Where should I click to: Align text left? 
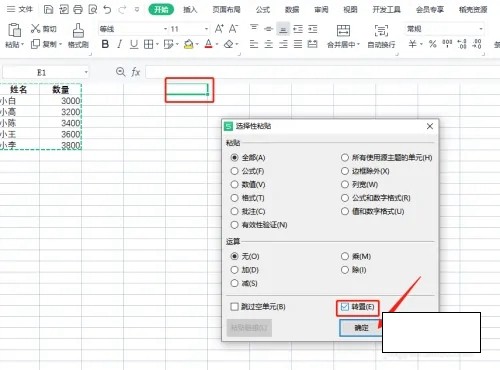(254, 44)
